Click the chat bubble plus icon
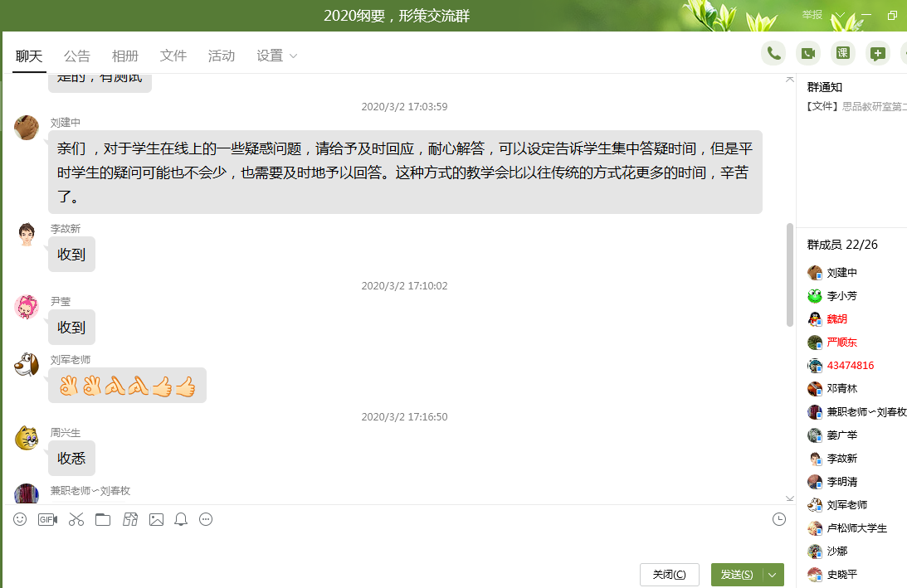 pyautogui.click(x=878, y=53)
